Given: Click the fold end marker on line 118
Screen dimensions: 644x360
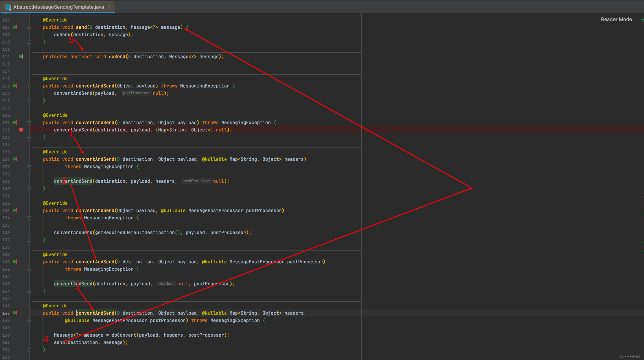Looking at the screenshot, I should click(x=30, y=101).
